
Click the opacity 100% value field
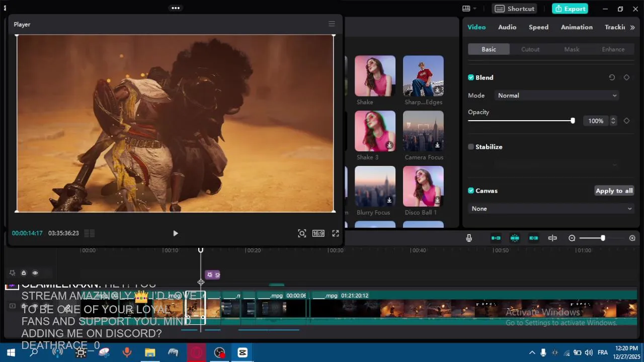point(596,121)
